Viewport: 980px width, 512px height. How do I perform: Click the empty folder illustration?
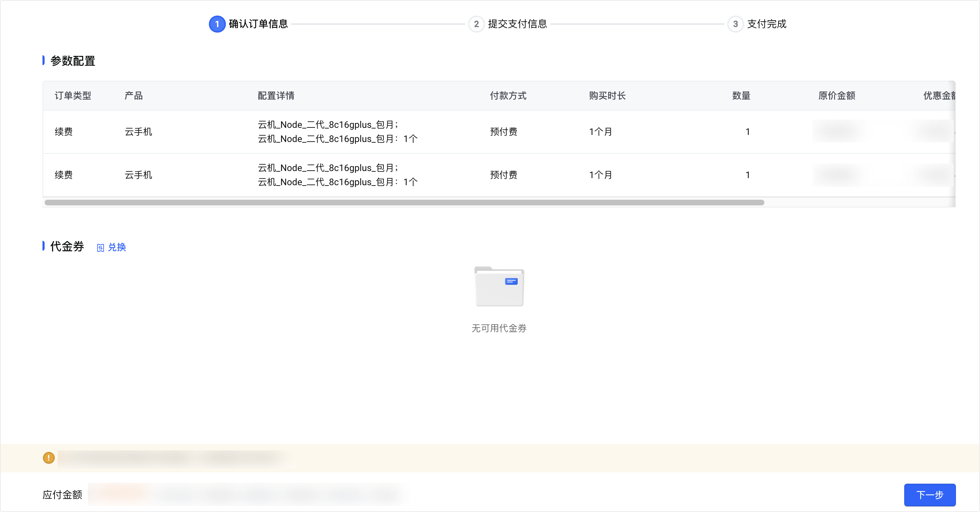click(499, 286)
